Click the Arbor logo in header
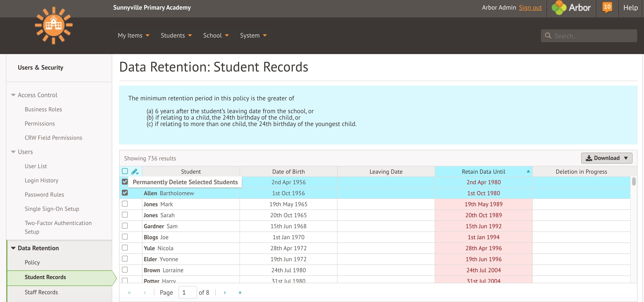The width and height of the screenshot is (644, 302). [571, 8]
